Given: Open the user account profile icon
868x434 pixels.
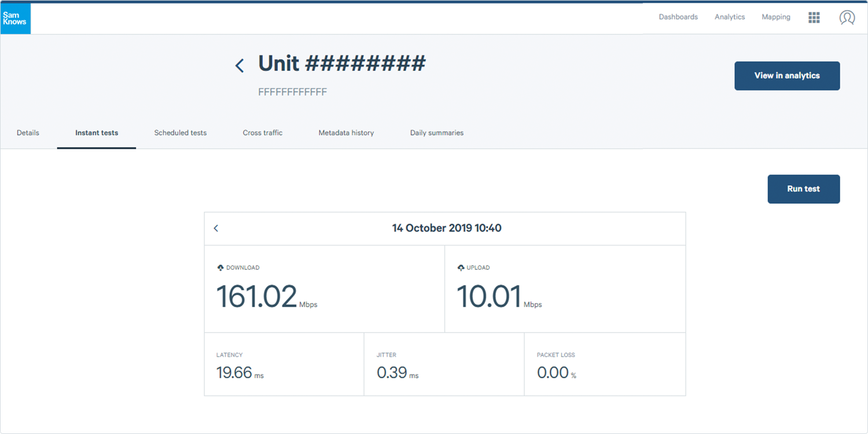Looking at the screenshot, I should pos(847,18).
